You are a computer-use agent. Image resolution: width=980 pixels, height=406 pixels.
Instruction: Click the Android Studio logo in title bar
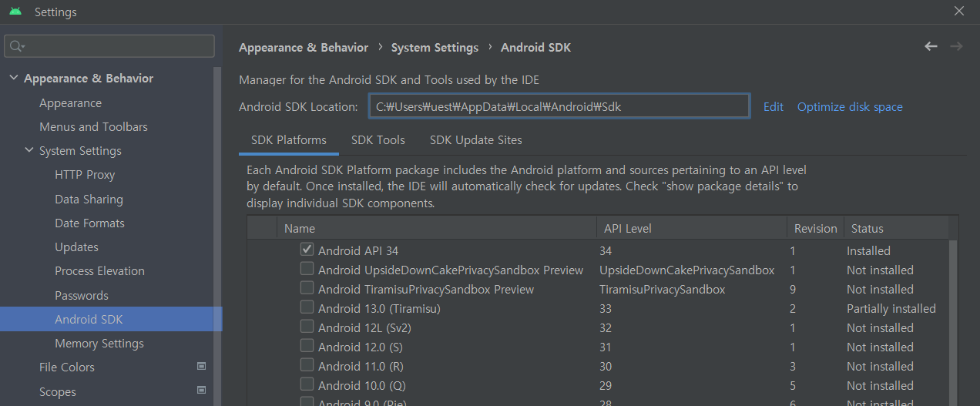15,12
